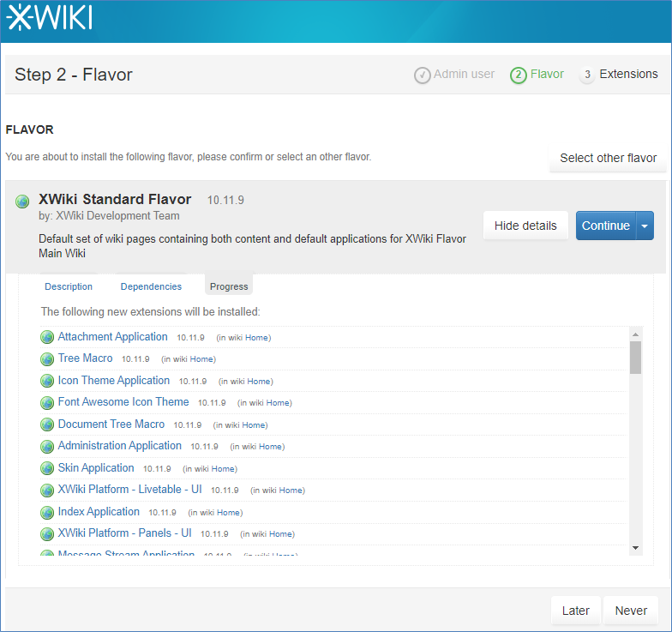Click the 'Step 2 - Flavor' heading
The image size is (672, 632).
tap(74, 75)
